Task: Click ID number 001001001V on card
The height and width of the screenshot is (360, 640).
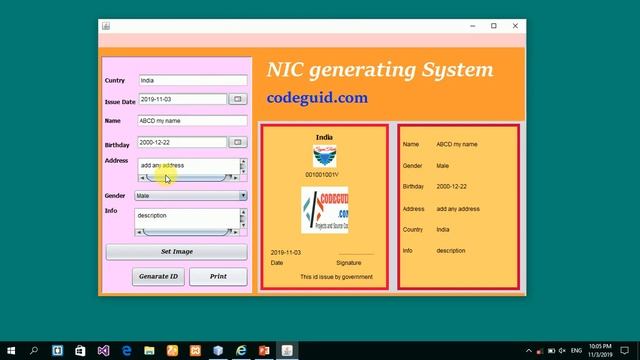Action: pyautogui.click(x=322, y=175)
